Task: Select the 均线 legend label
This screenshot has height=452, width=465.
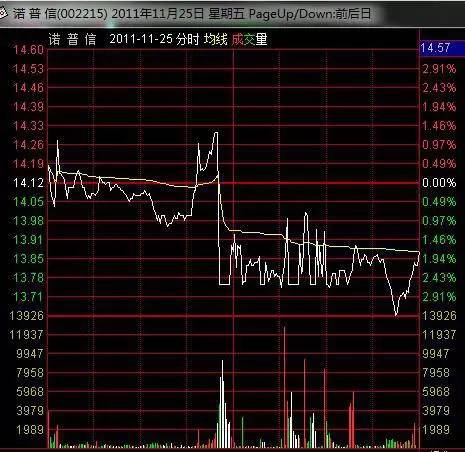Action: 216,39
